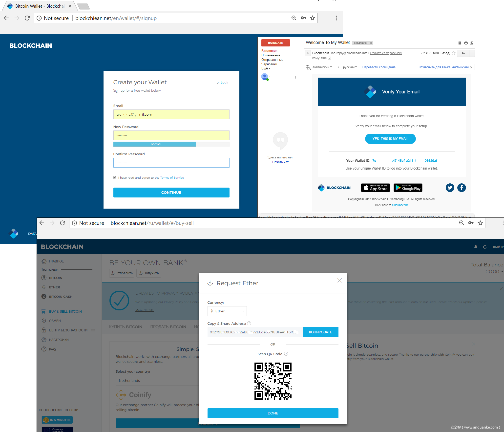
Task: Expand the recipient details arrow next to мне
Action: 329,58
